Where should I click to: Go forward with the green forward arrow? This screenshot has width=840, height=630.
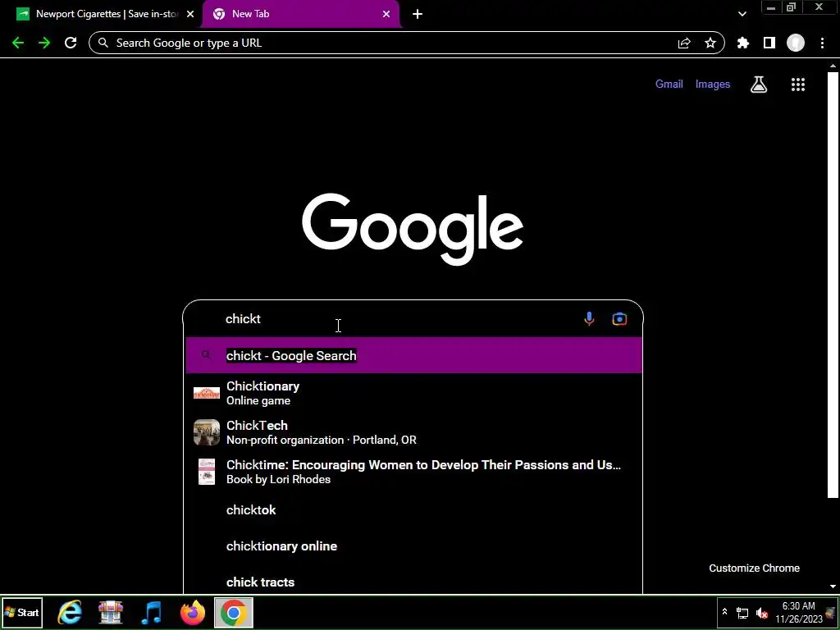(x=44, y=43)
